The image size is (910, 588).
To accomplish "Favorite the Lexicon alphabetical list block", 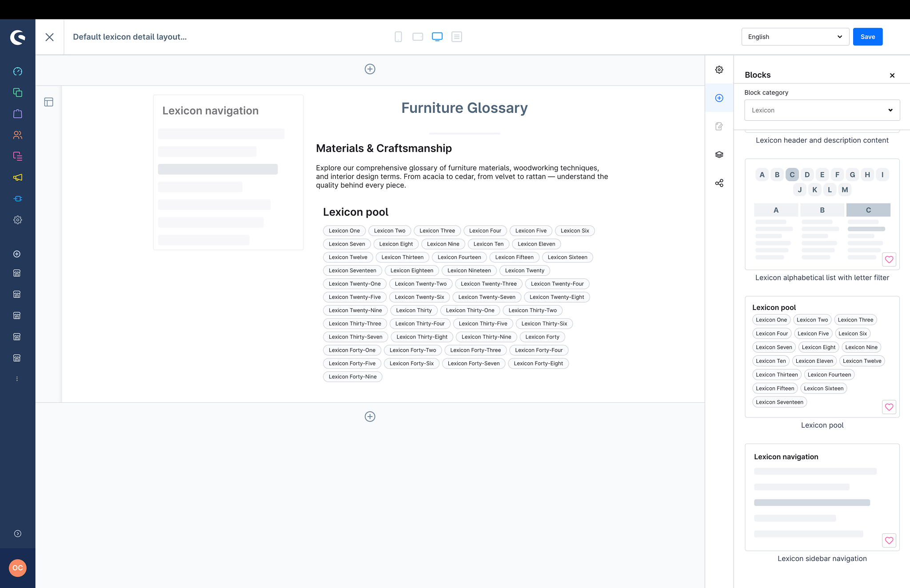I will (889, 260).
